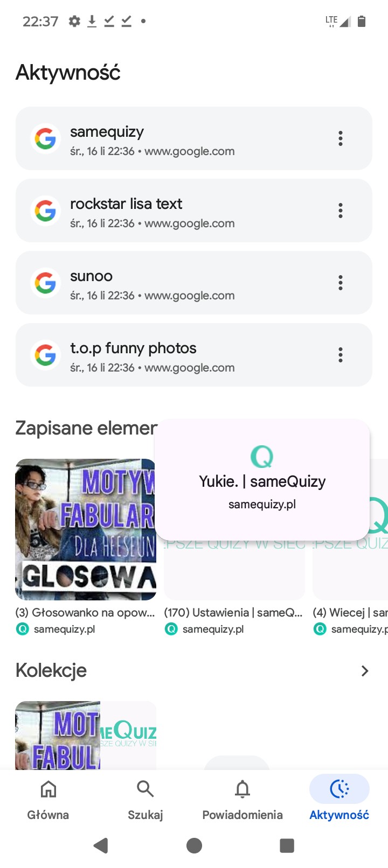Open Powiadomienia tab
The height and width of the screenshot is (868, 388).
pyautogui.click(x=242, y=799)
